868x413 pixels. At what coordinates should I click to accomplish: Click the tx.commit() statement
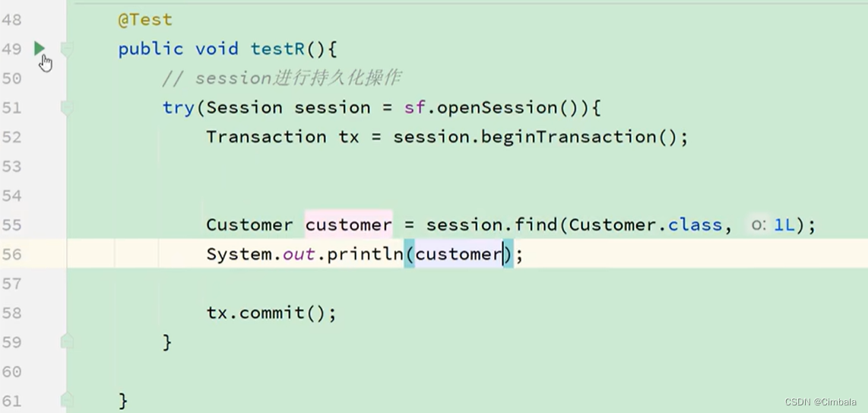tap(271, 313)
